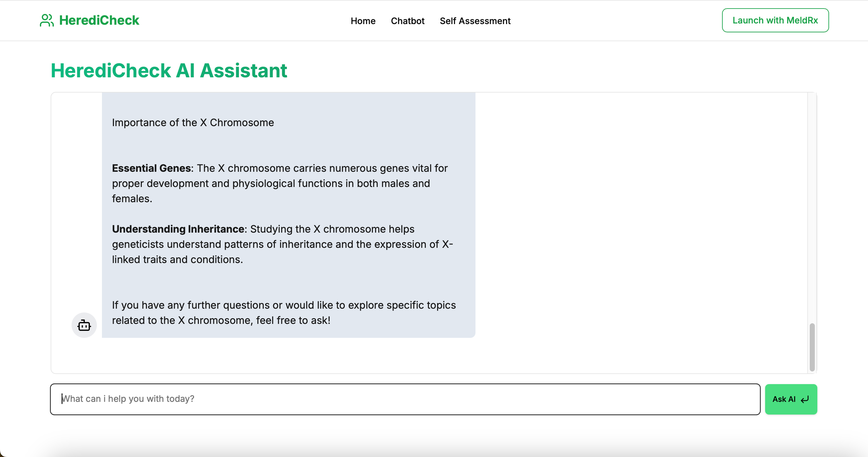Open the Self Assessment page

coord(475,21)
